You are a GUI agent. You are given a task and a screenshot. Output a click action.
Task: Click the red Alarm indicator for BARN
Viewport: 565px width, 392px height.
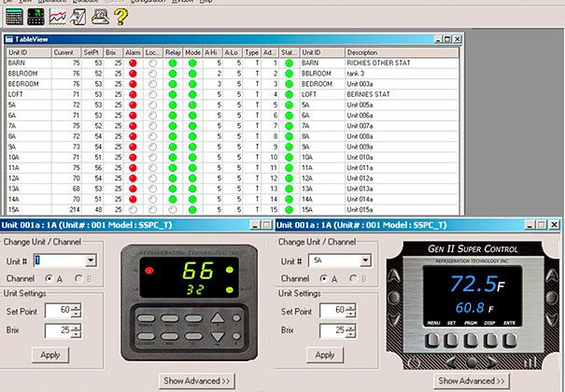coord(133,63)
